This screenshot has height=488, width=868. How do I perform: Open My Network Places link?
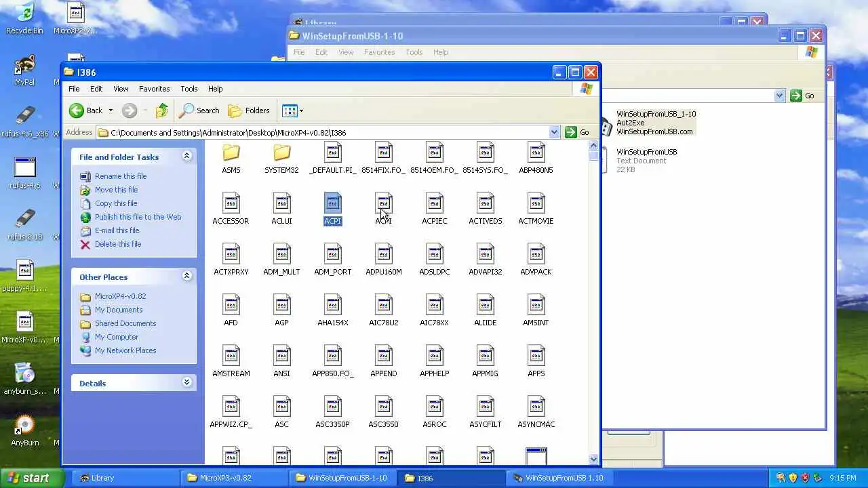pyautogui.click(x=125, y=350)
